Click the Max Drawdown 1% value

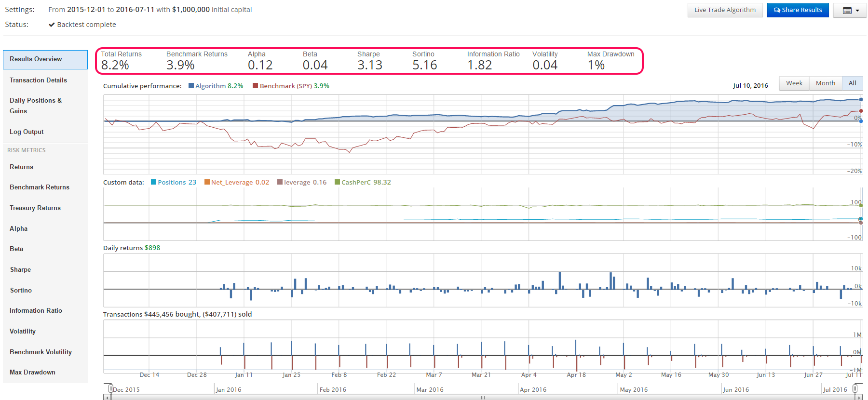click(596, 65)
